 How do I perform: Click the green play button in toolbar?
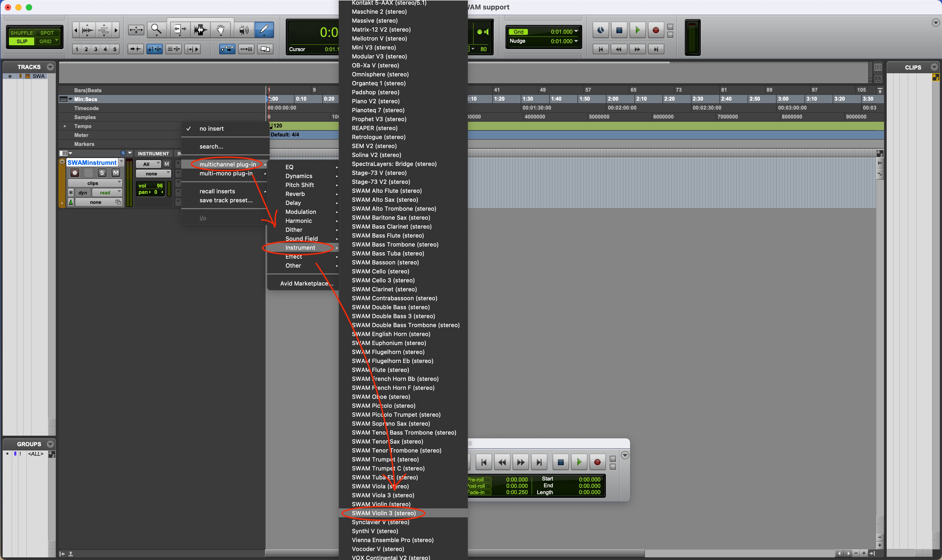click(637, 30)
